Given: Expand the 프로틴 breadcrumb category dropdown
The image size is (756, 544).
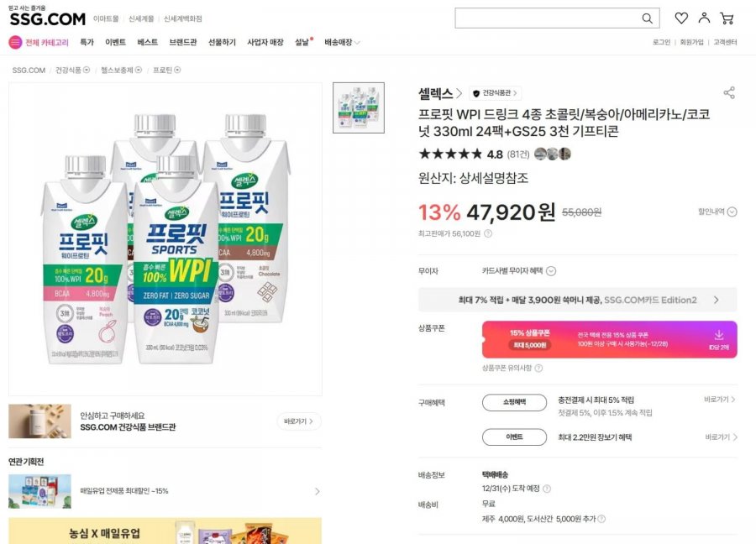Looking at the screenshot, I should (x=177, y=71).
